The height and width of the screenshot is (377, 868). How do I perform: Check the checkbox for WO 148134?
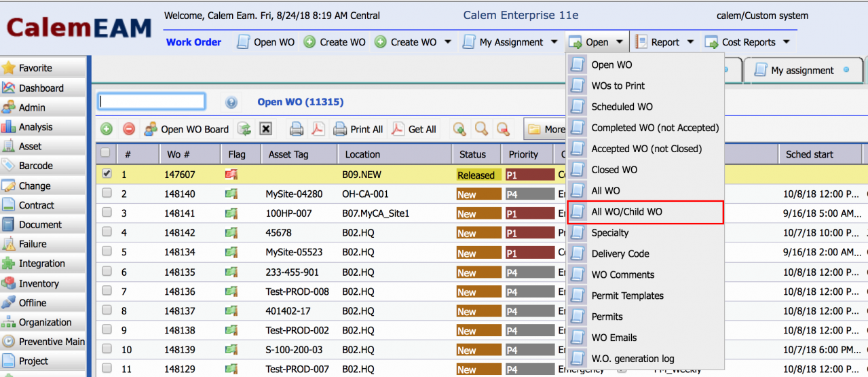(106, 251)
